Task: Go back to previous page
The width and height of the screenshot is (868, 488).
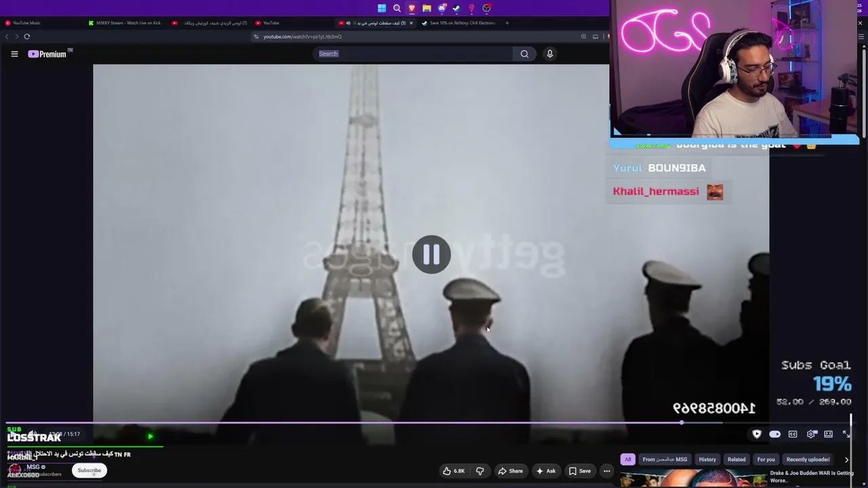Action: [x=7, y=37]
